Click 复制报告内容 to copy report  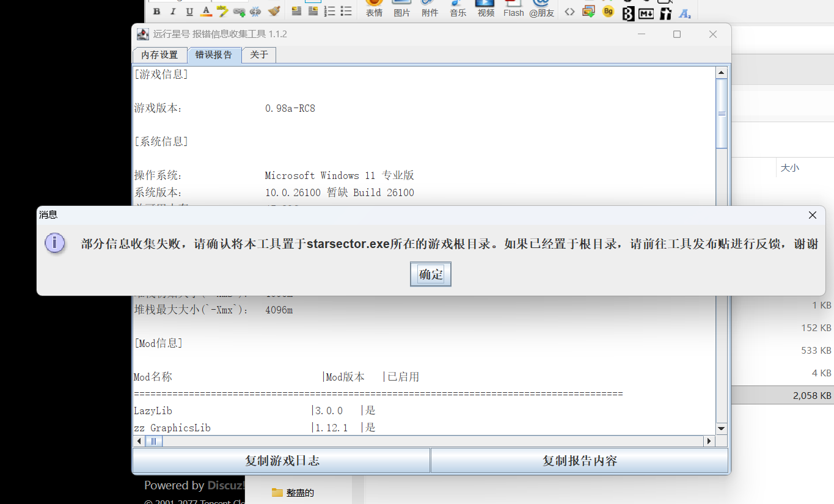pos(579,459)
